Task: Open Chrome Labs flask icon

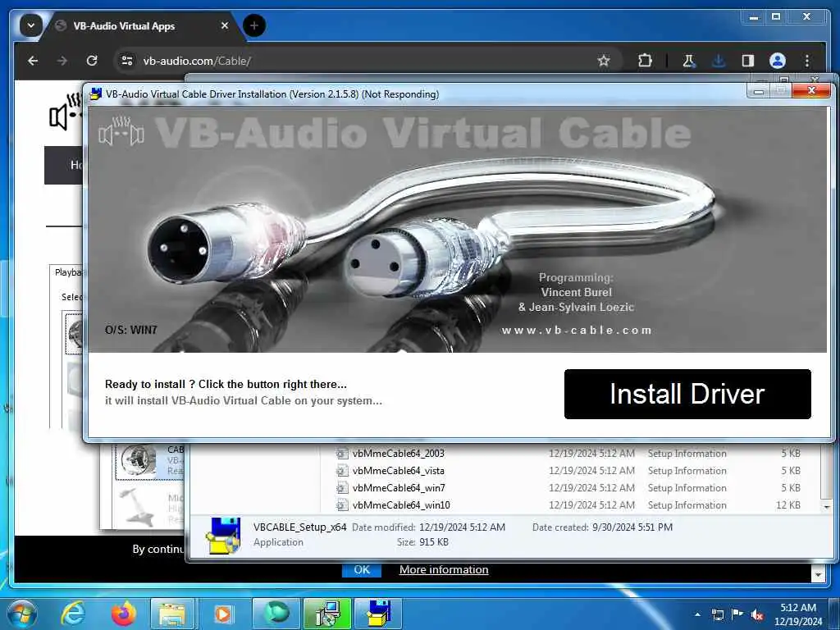Action: point(689,61)
